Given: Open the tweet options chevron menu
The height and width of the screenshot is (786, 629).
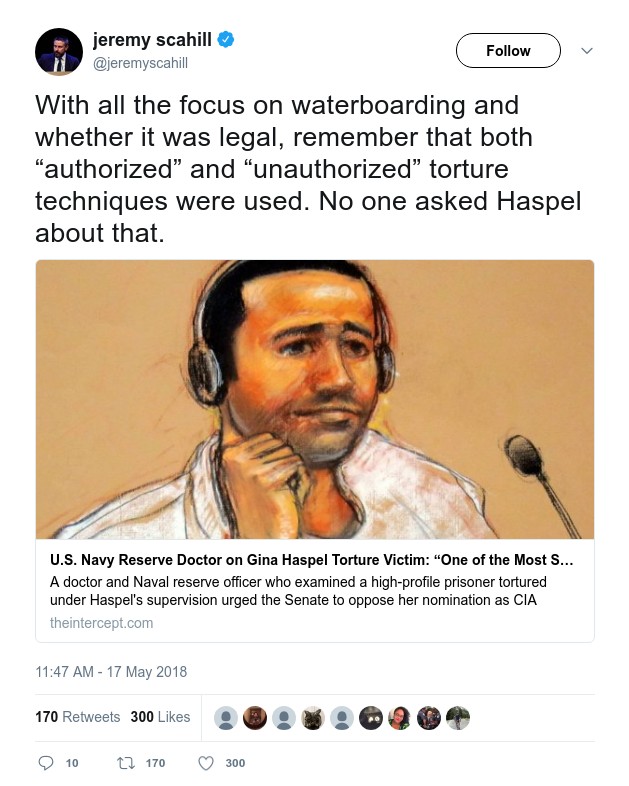Looking at the screenshot, I should click(x=587, y=51).
